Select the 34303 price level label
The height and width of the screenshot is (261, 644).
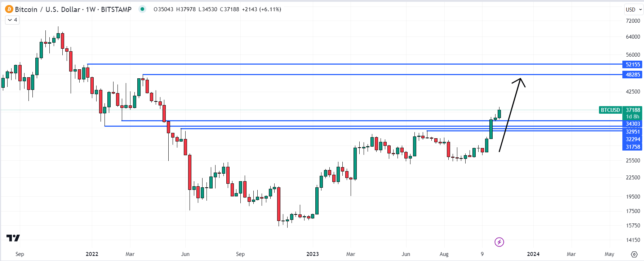(x=632, y=124)
